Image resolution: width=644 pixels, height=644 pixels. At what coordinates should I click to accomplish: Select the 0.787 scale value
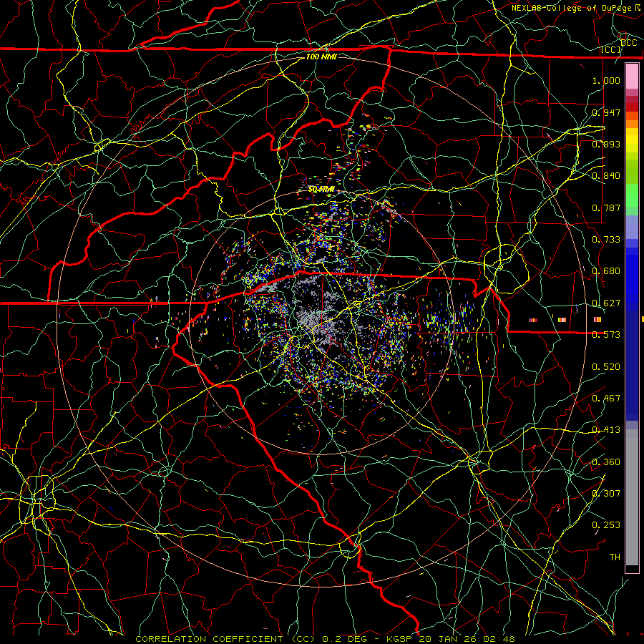coord(606,208)
